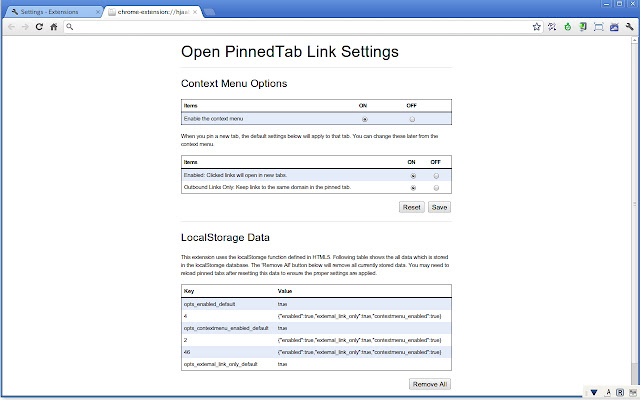Screen dimensions: 640x400
Task: Click the LocalStorage Data heading
Action: coord(225,237)
